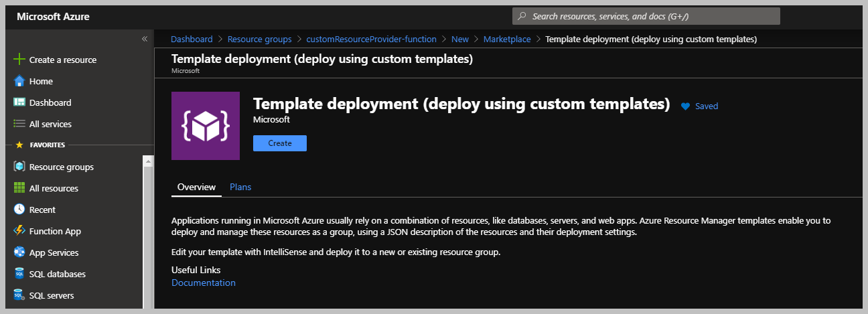
Task: Open Home in the sidebar
Action: (41, 81)
